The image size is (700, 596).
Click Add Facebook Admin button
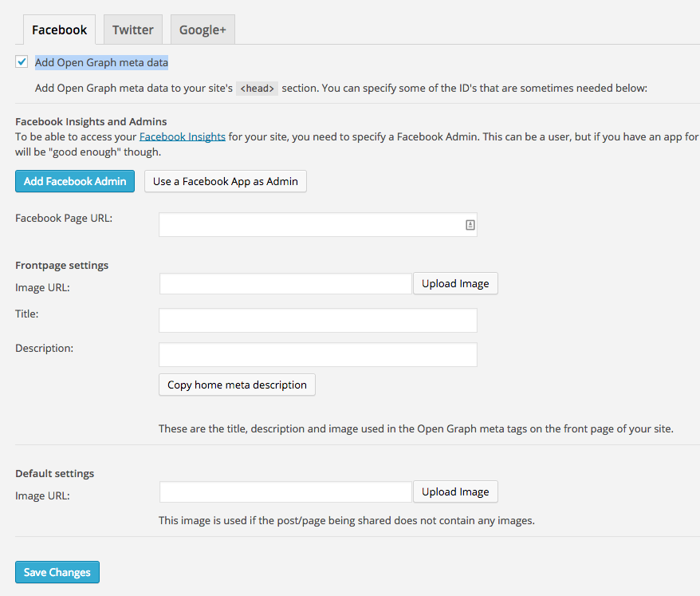point(75,181)
